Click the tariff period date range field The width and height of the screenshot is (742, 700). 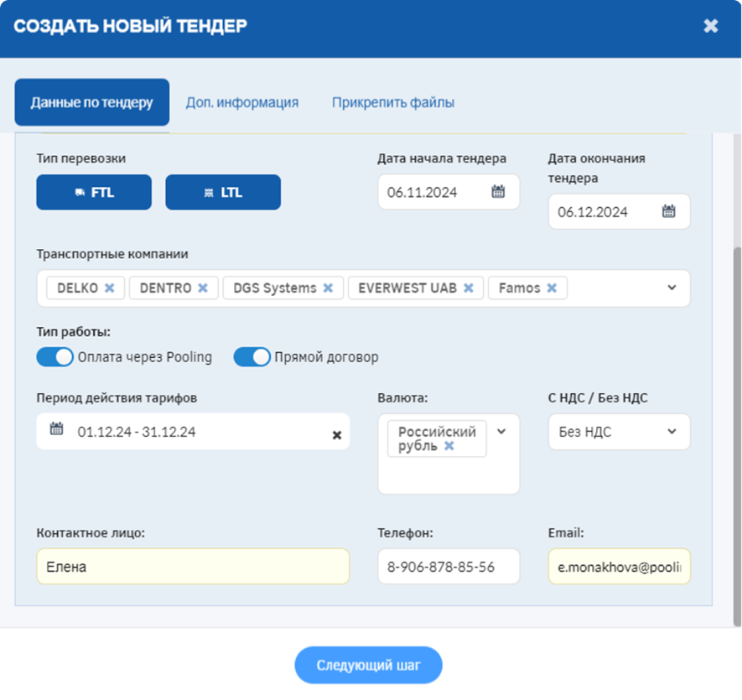193,432
